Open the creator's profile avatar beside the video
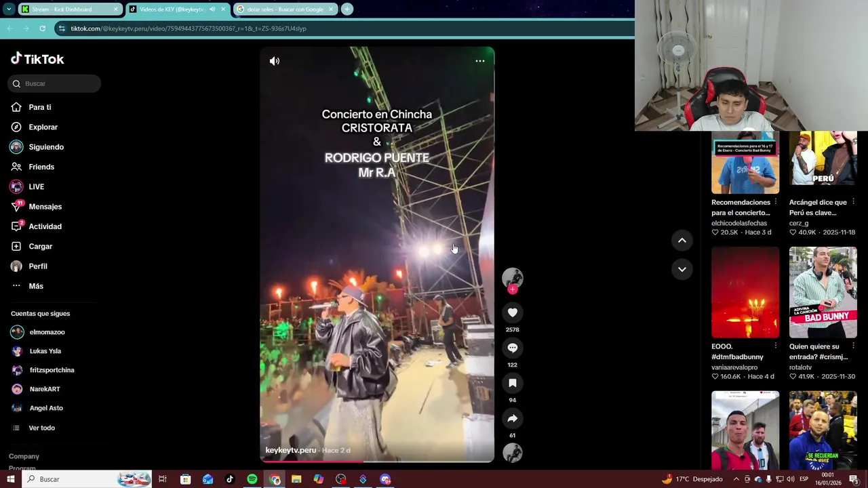Viewport: 868px width, 488px height. [513, 278]
